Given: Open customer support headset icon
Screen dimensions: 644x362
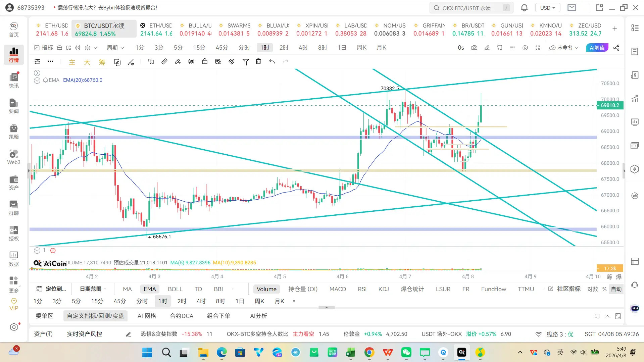Looking at the screenshot, I should pyautogui.click(x=634, y=285).
